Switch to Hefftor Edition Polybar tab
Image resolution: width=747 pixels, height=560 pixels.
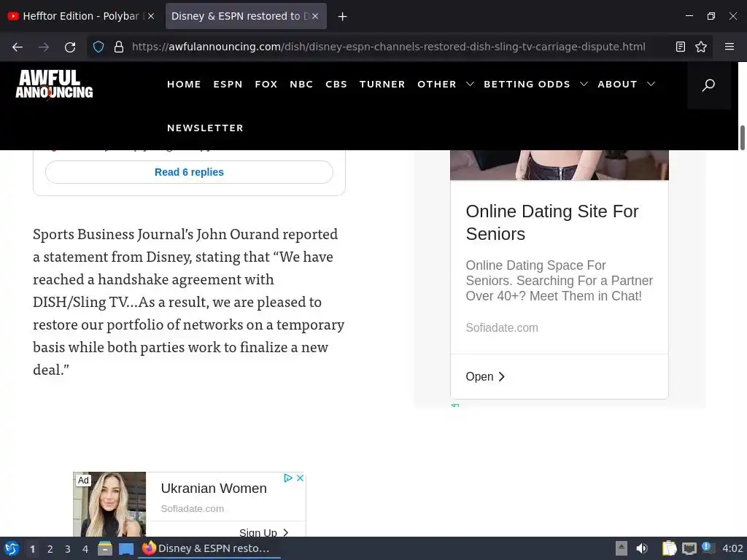click(x=81, y=16)
